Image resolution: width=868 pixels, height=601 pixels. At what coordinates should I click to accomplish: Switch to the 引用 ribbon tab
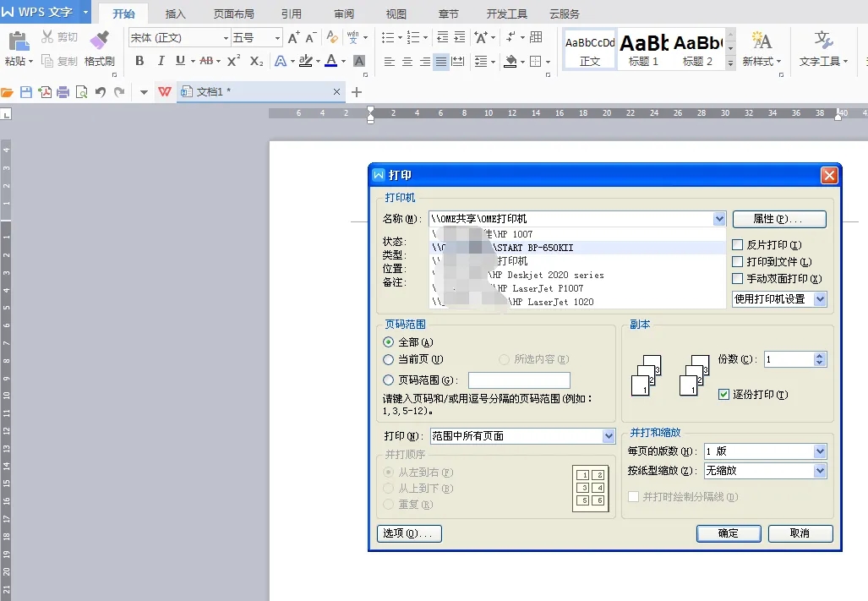click(292, 14)
